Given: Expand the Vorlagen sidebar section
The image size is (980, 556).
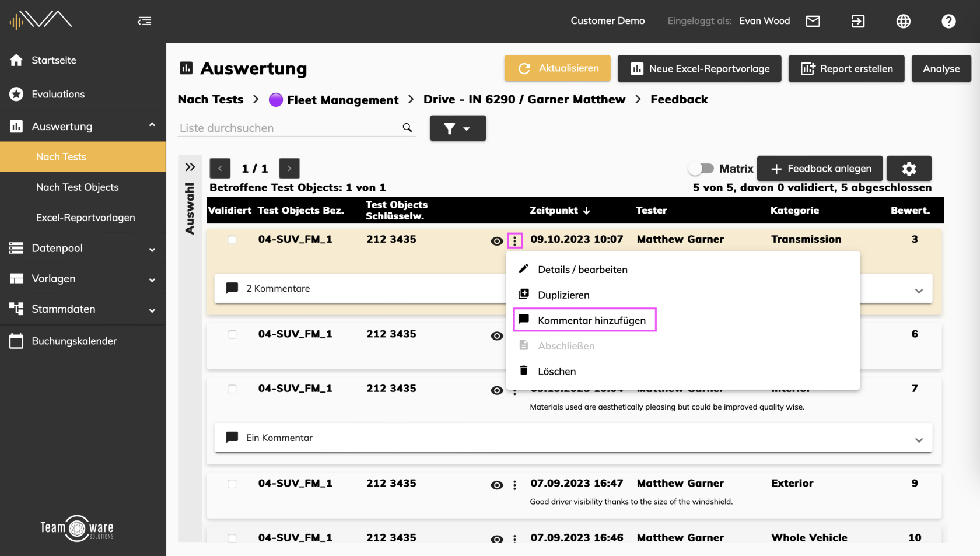Looking at the screenshot, I should click(152, 280).
